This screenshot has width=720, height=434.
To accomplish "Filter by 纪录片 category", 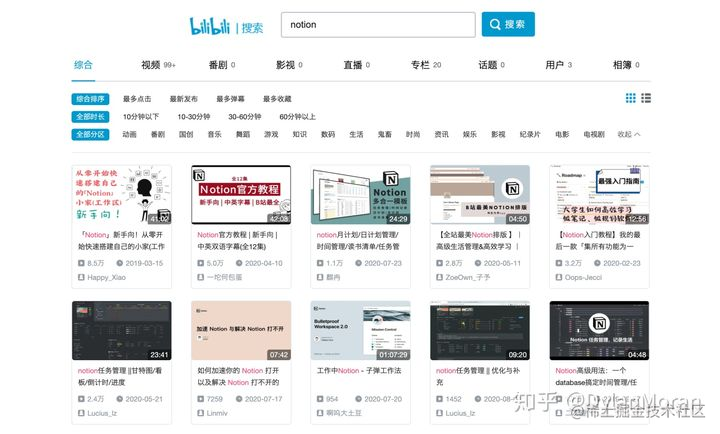I will click(x=530, y=134).
